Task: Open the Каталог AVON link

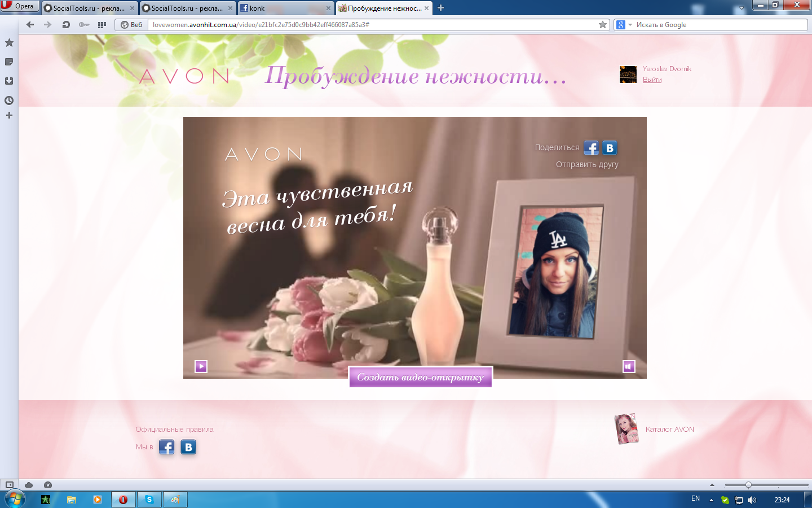Action: tap(670, 430)
